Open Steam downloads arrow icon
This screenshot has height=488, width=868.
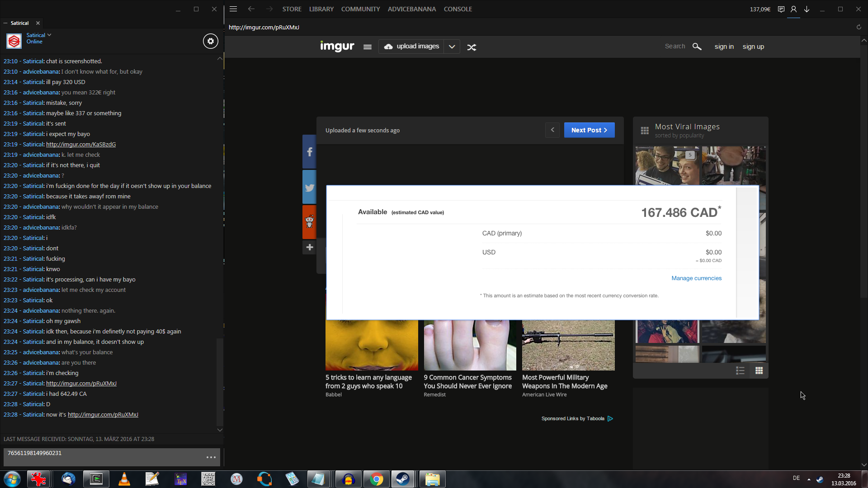tap(807, 9)
